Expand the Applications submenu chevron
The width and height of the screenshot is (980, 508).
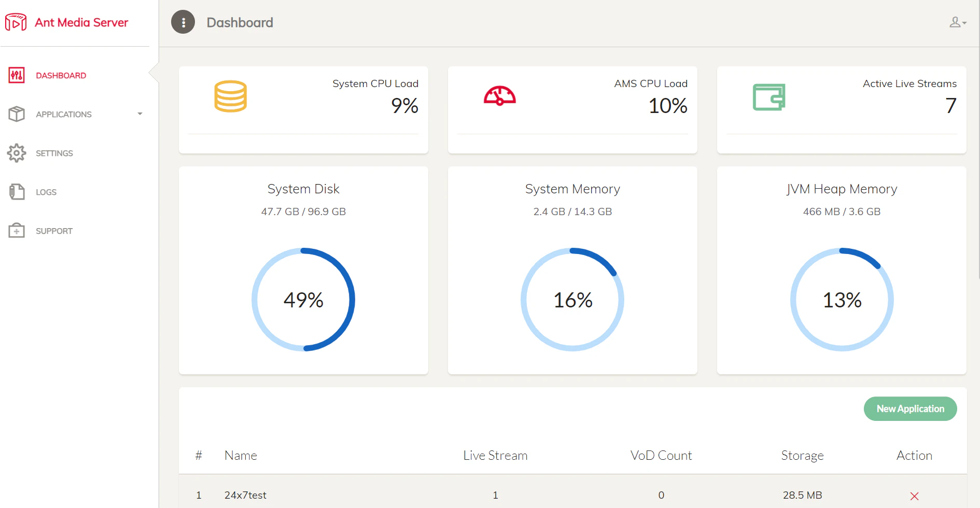(x=139, y=114)
